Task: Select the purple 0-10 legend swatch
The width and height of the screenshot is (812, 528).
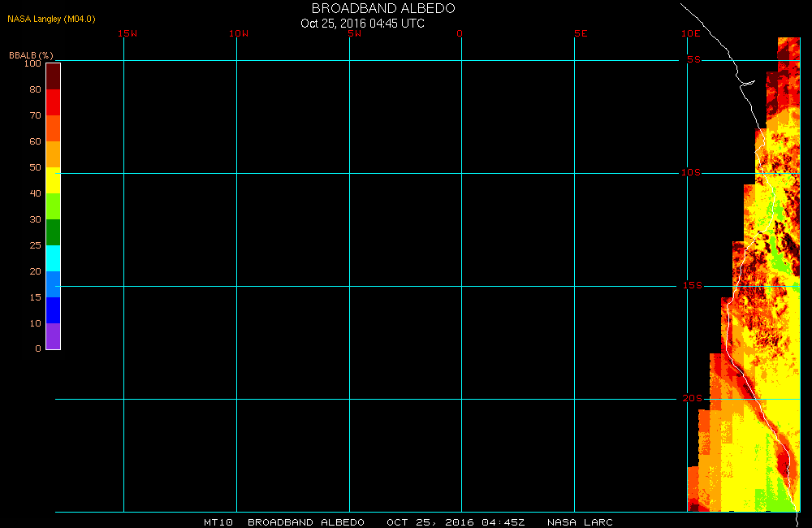Action: pyautogui.click(x=54, y=335)
